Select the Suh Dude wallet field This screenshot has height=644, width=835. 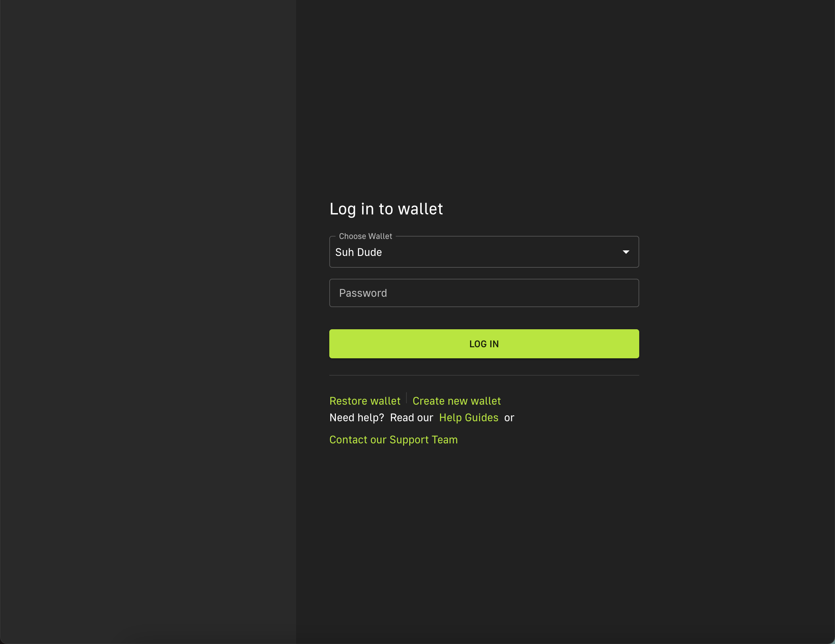[x=484, y=252]
